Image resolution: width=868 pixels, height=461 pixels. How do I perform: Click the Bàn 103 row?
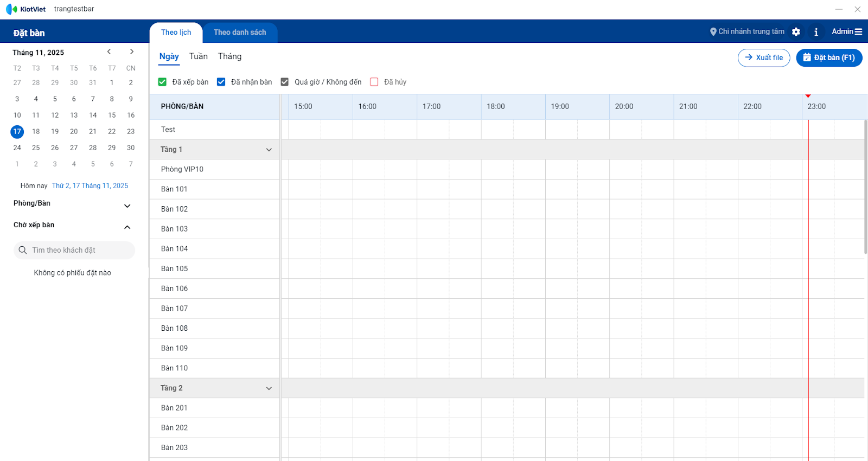(x=214, y=229)
